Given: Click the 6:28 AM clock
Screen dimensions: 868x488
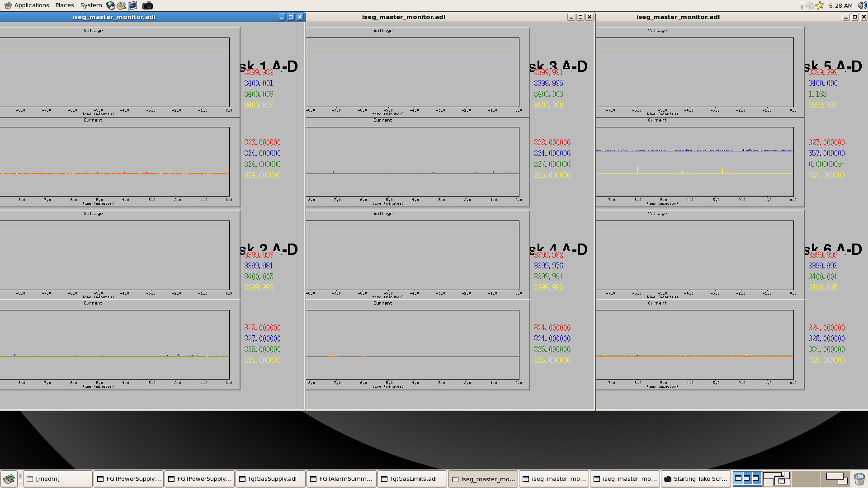Looking at the screenshot, I should [840, 5].
